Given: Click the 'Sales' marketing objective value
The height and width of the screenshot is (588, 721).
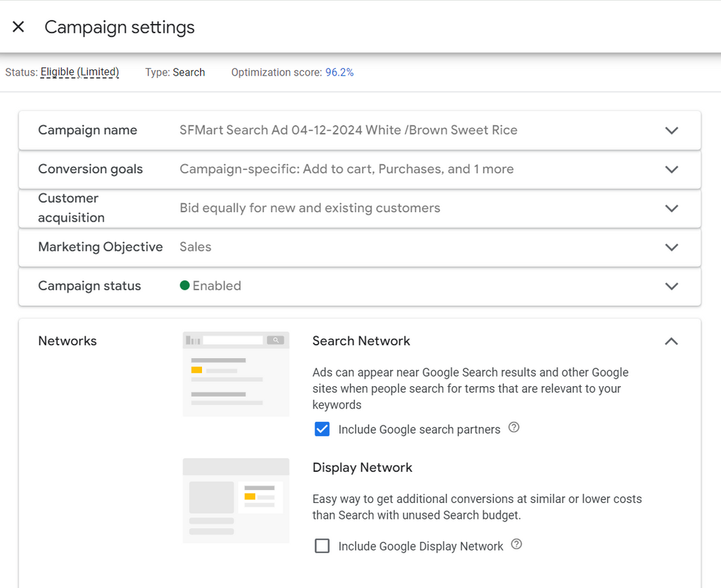Looking at the screenshot, I should [195, 247].
